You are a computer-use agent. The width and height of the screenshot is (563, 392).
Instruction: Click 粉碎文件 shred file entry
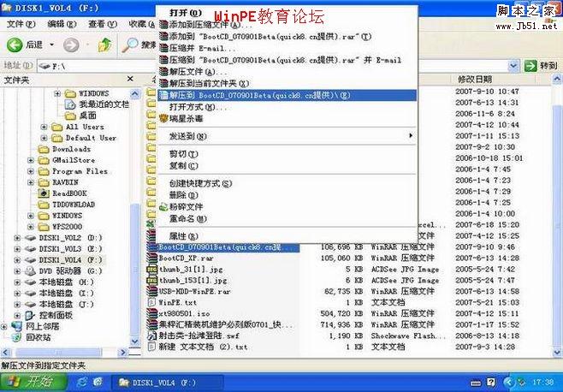point(287,207)
